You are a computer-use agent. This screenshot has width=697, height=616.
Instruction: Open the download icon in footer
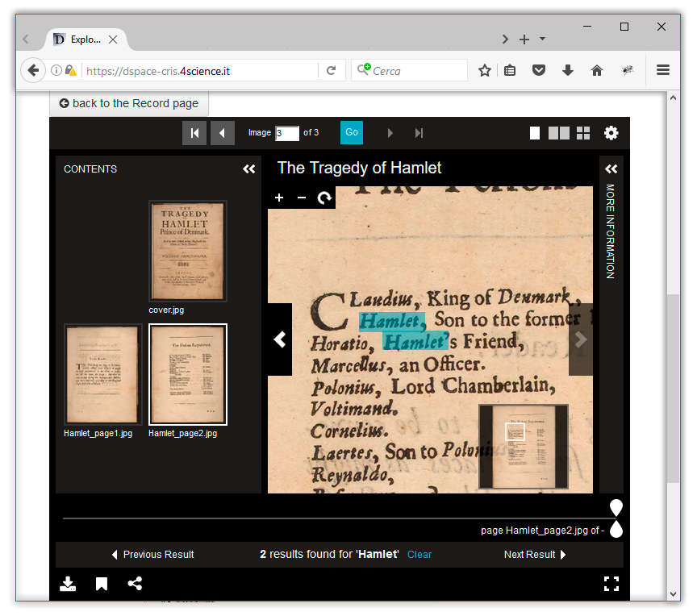click(x=68, y=584)
